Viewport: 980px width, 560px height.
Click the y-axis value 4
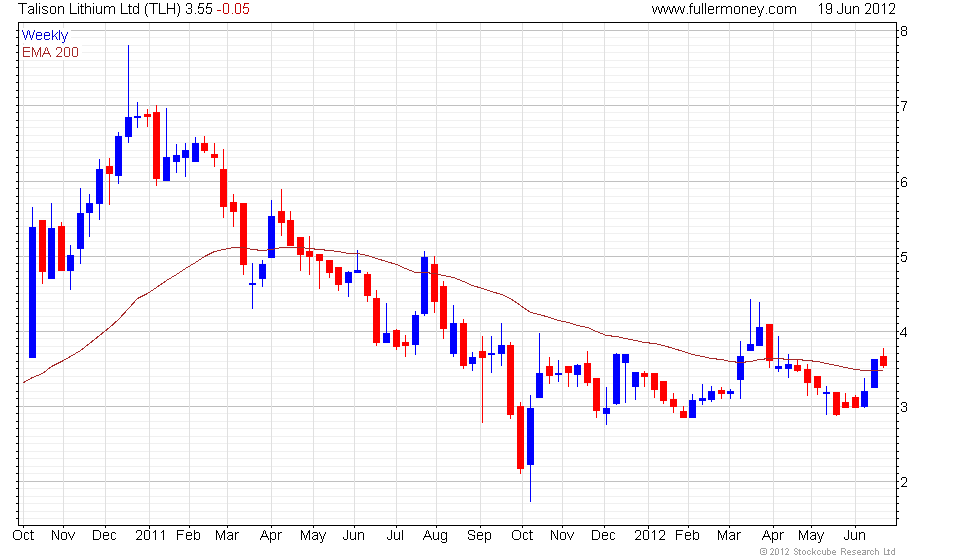click(904, 332)
